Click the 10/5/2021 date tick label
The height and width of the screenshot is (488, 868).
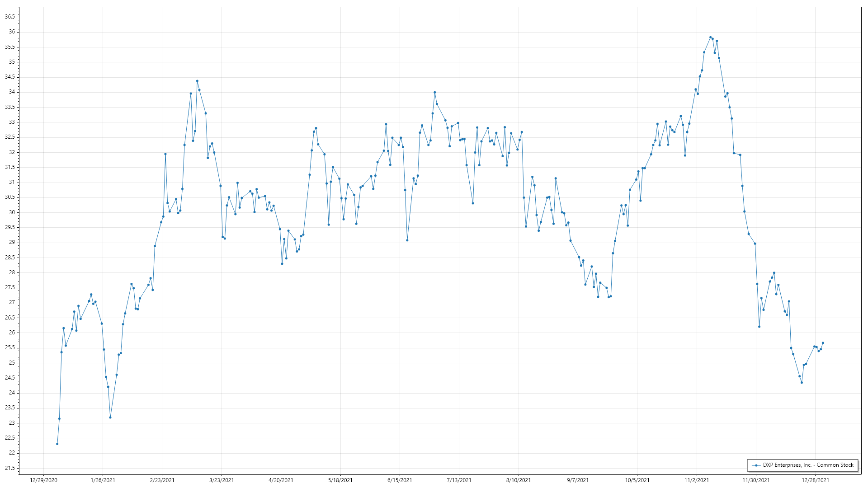click(637, 480)
